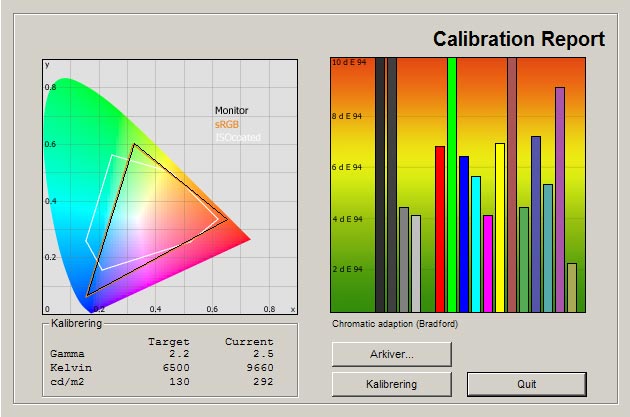The image size is (630, 417).
Task: Click the yellow bar in the chart
Action: coord(500,227)
